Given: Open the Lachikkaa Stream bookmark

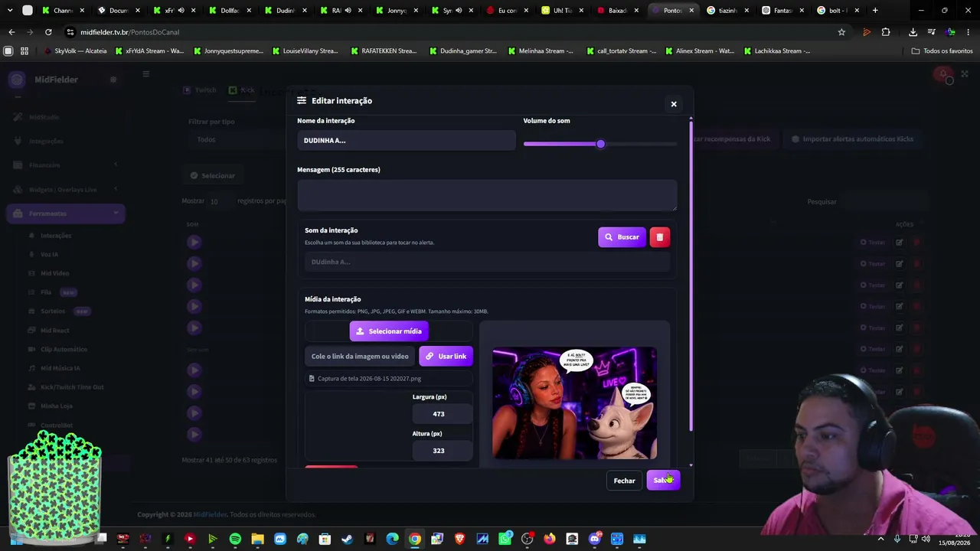Looking at the screenshot, I should pyautogui.click(x=776, y=51).
